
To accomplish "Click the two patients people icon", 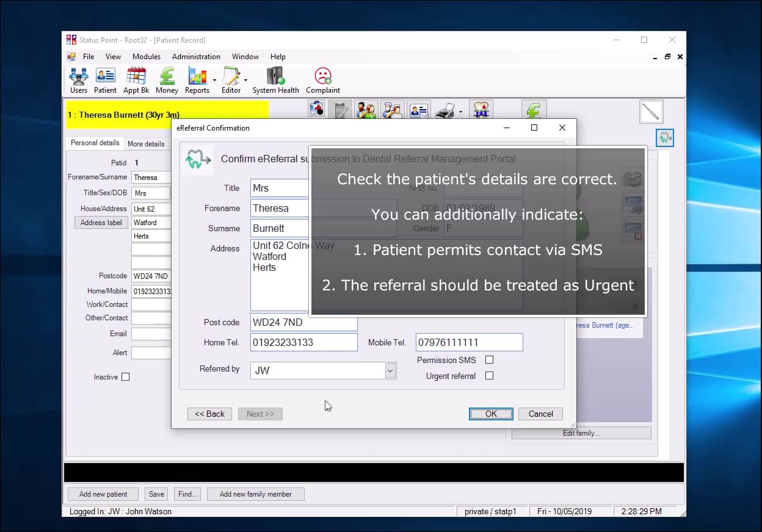I will pos(366,110).
